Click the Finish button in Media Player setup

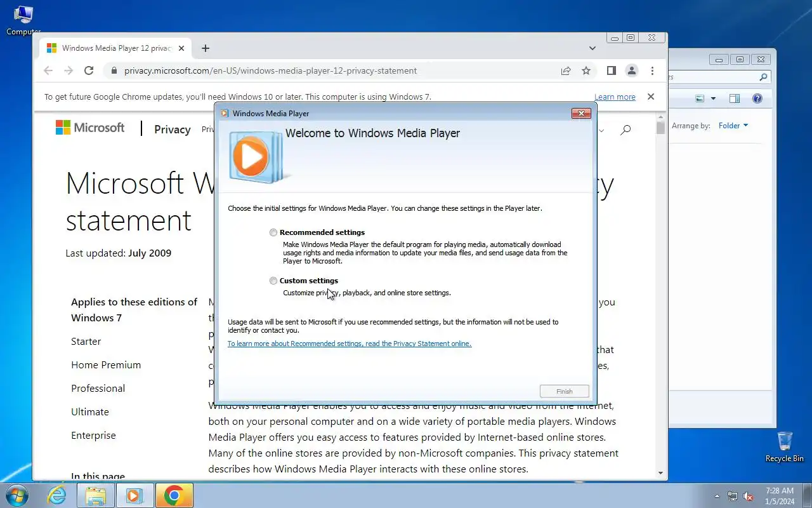coord(565,391)
